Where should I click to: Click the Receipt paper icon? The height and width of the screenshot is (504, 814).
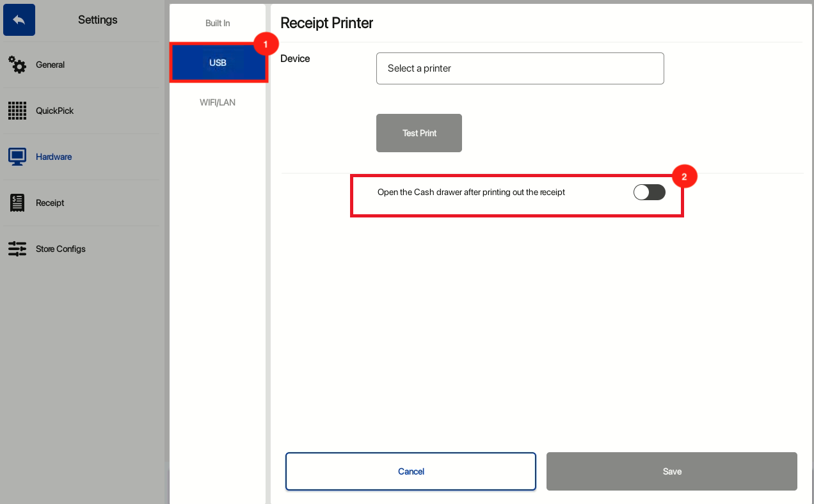pos(17,203)
